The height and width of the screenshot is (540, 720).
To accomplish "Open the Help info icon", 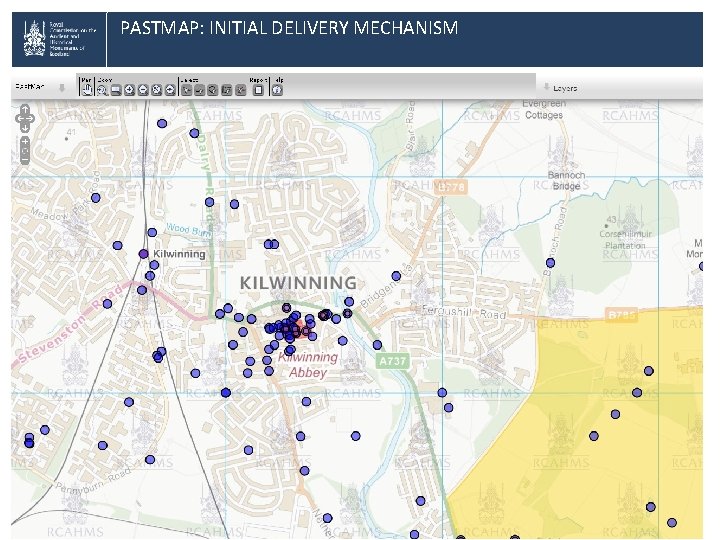I will (277, 90).
